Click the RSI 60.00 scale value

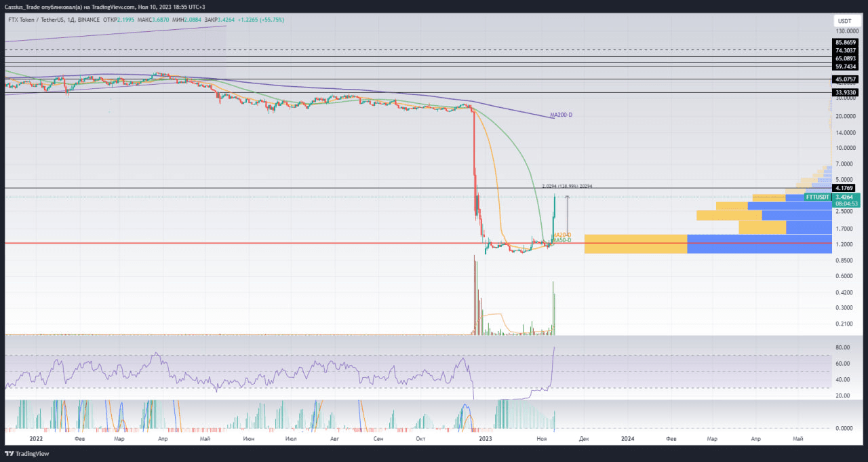coord(843,364)
